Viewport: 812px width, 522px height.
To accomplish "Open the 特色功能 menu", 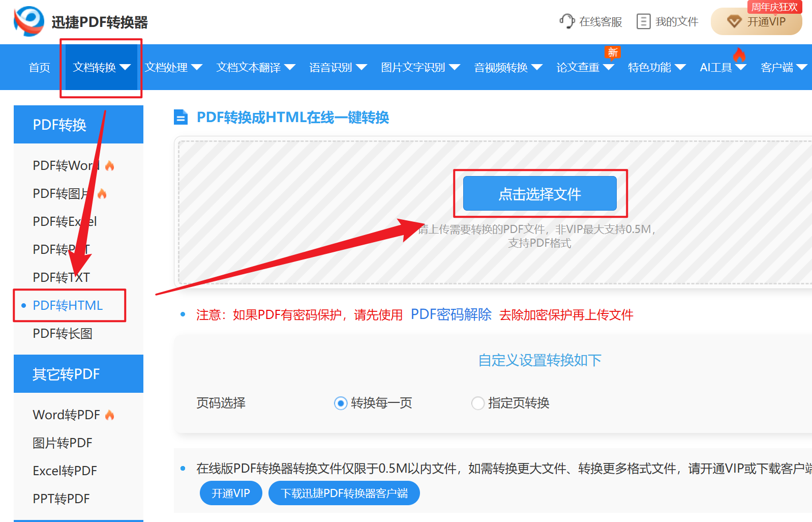I will (x=657, y=67).
